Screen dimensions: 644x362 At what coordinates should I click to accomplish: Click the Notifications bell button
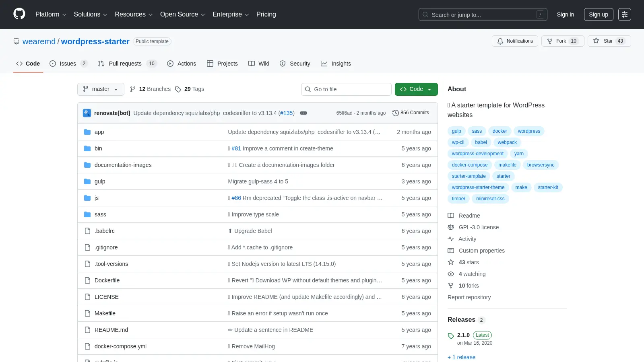515,41
